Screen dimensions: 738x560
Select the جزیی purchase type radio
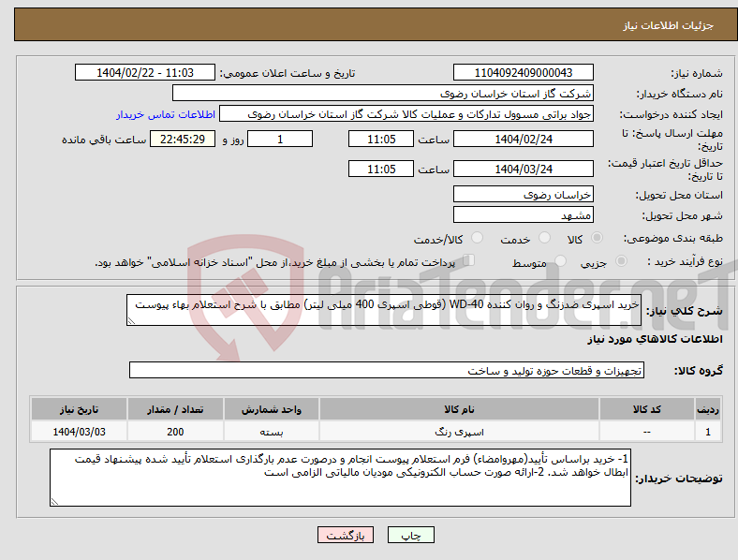(x=621, y=260)
